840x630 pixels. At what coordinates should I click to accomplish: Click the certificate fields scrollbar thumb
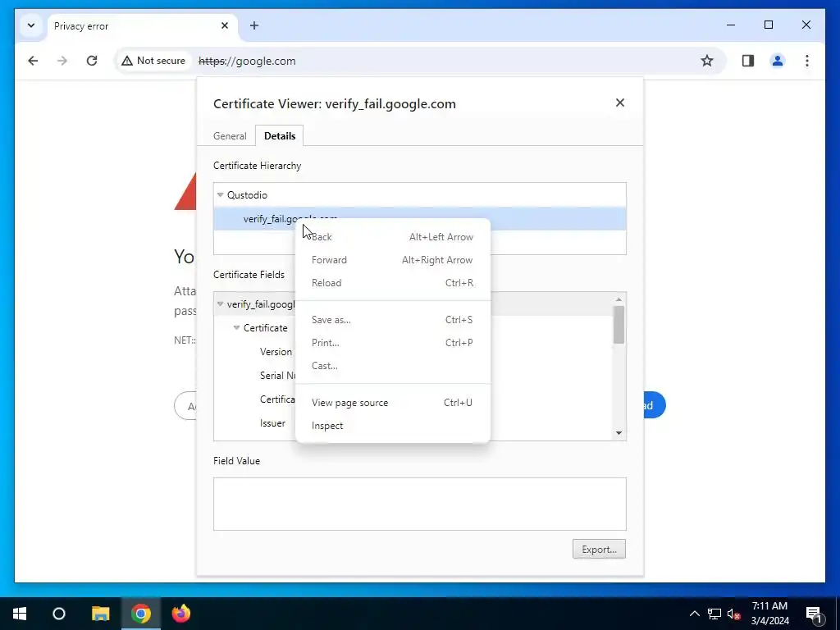coord(619,325)
